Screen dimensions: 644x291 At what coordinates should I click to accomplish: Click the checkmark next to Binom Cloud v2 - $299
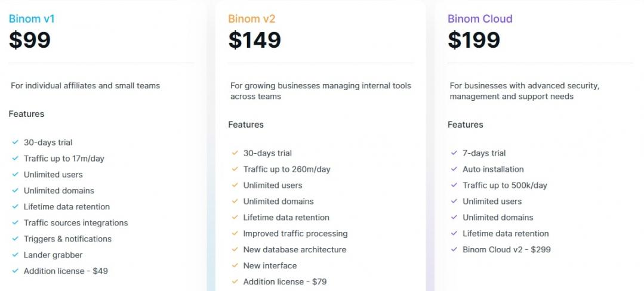pyautogui.click(x=454, y=250)
